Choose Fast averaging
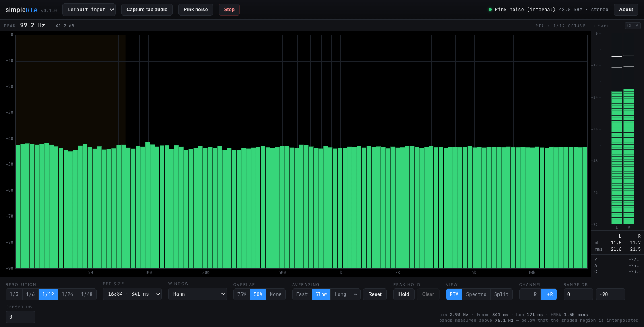Screen dimensions: 644x327 click(x=302, y=294)
